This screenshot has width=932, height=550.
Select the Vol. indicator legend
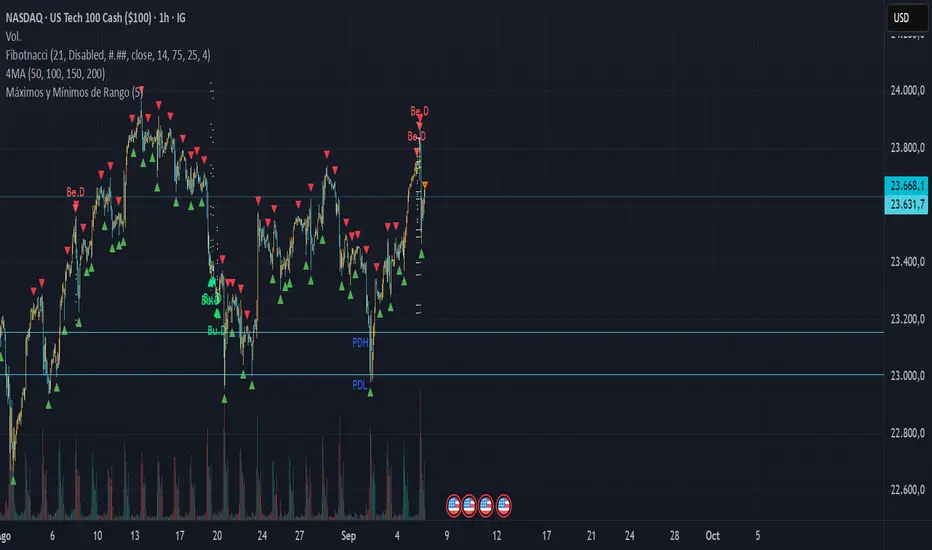tap(13, 36)
